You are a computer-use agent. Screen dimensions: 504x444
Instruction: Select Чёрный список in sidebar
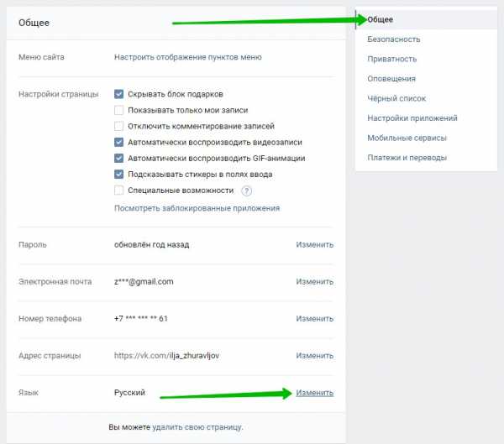396,98
